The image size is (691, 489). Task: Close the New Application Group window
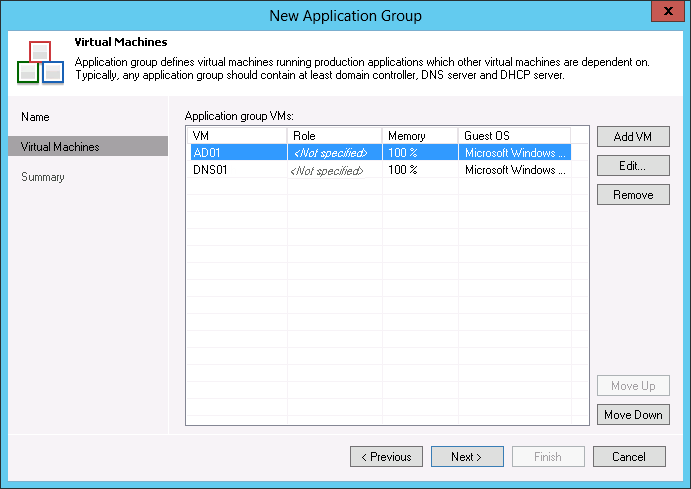click(x=668, y=11)
